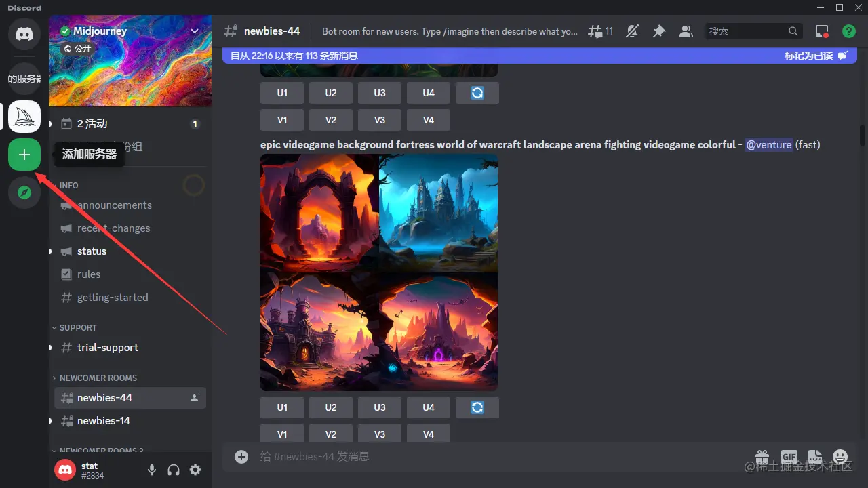
Task: Open the green help question mark icon
Action: [x=849, y=31]
